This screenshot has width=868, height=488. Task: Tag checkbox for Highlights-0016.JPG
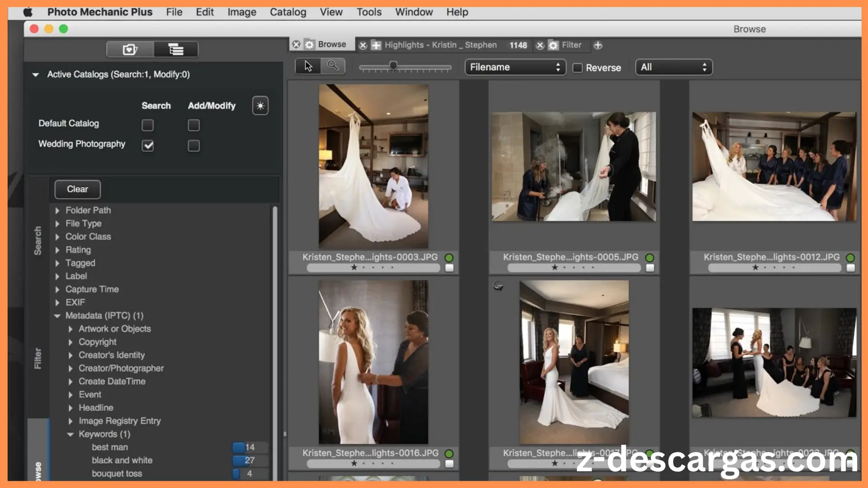(x=449, y=464)
